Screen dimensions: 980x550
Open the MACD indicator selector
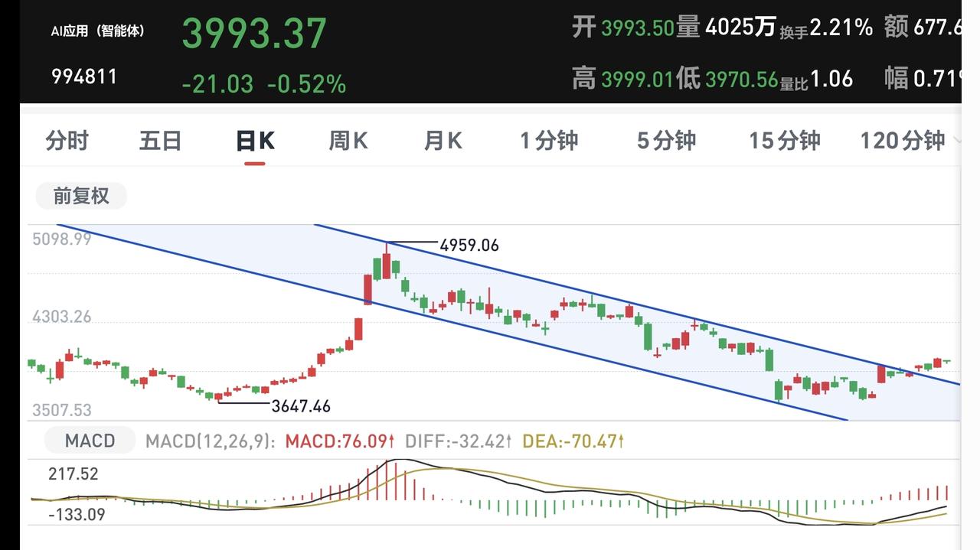[x=90, y=441]
